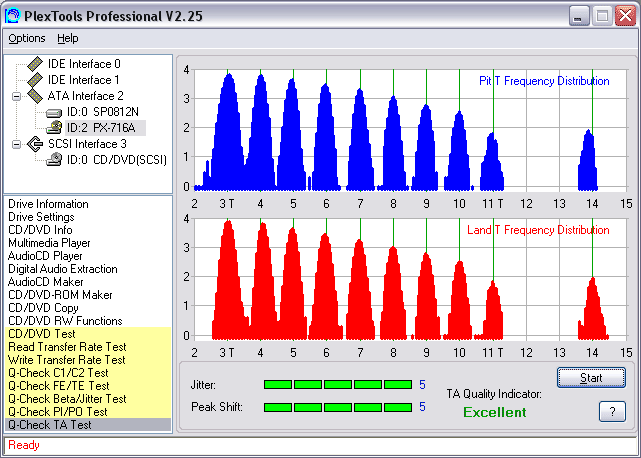Select the CD/DVD Test entry

click(x=88, y=334)
